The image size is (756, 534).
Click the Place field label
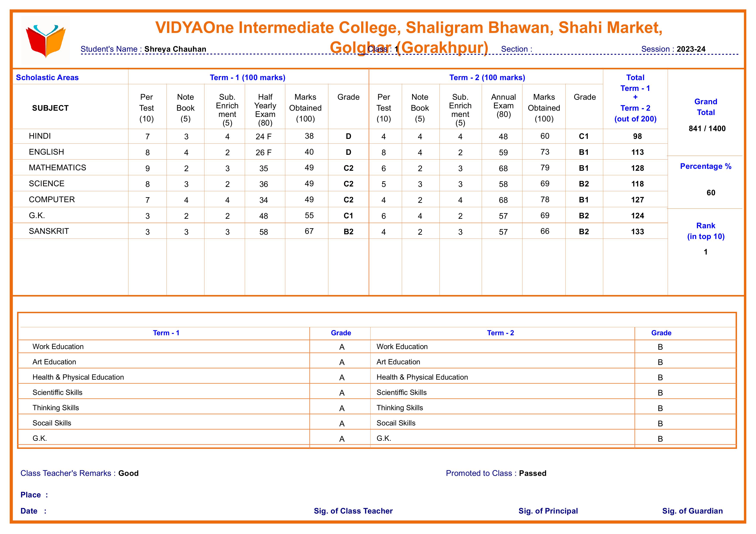point(34,495)
